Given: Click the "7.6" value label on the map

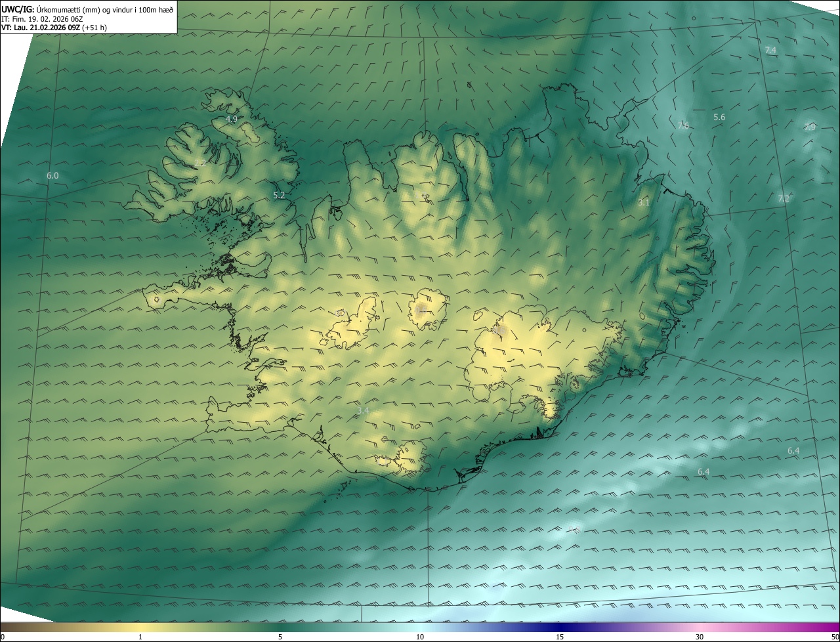Looking at the screenshot, I should click(x=683, y=125).
